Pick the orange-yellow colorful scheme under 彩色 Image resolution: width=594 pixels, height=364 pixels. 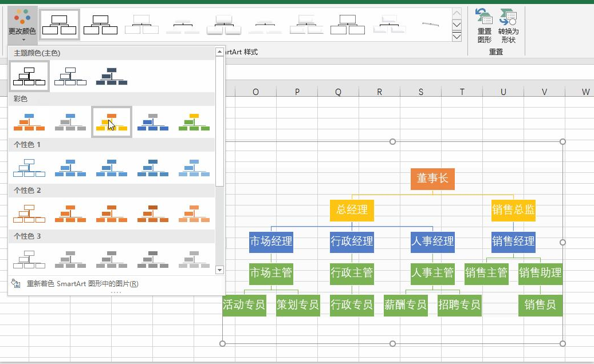click(x=112, y=122)
